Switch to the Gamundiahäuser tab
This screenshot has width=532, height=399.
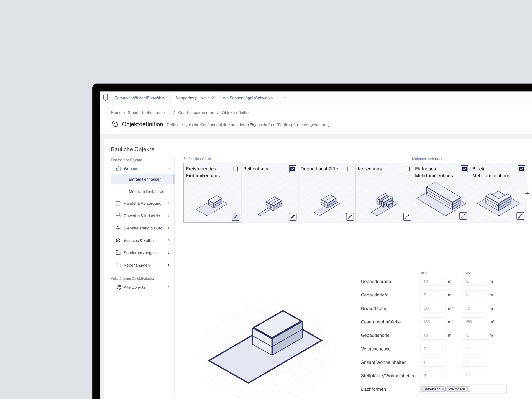coord(140,98)
